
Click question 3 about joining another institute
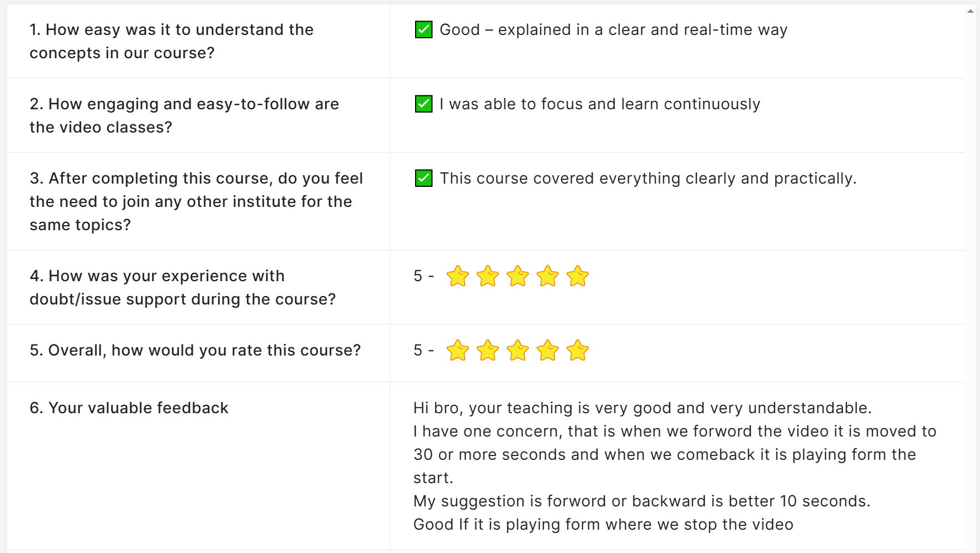[196, 201]
